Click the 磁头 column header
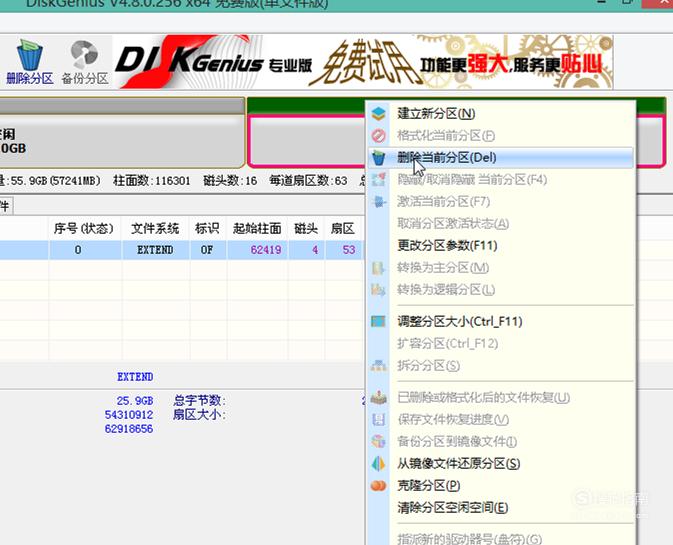 click(306, 228)
